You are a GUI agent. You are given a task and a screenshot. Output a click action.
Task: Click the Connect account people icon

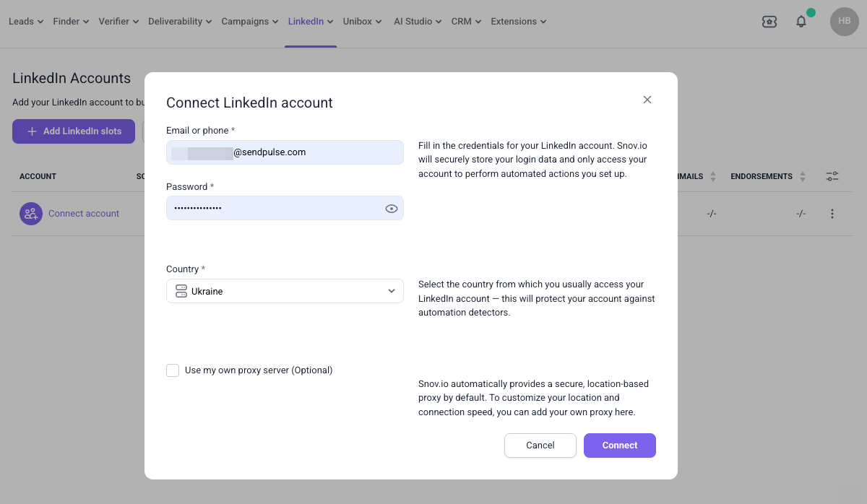[31, 214]
